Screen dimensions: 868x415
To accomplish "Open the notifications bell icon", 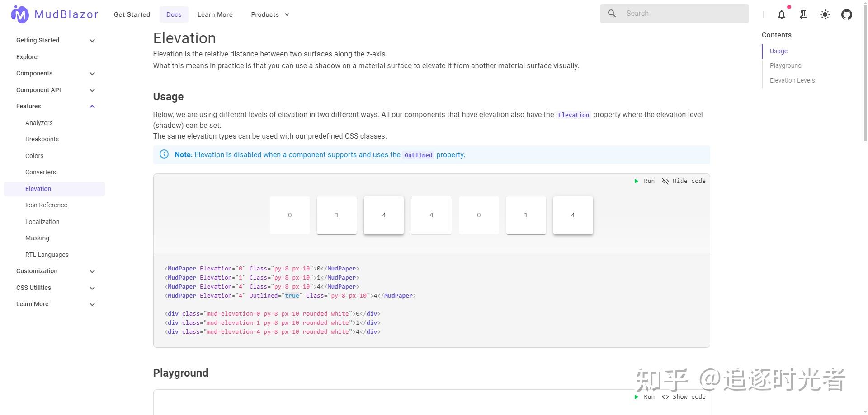I will [x=782, y=14].
